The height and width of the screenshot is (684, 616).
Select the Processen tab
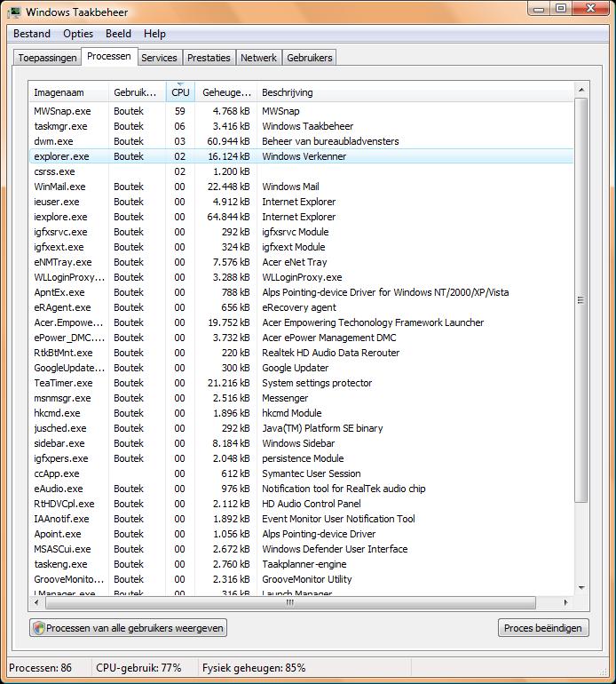coord(109,56)
